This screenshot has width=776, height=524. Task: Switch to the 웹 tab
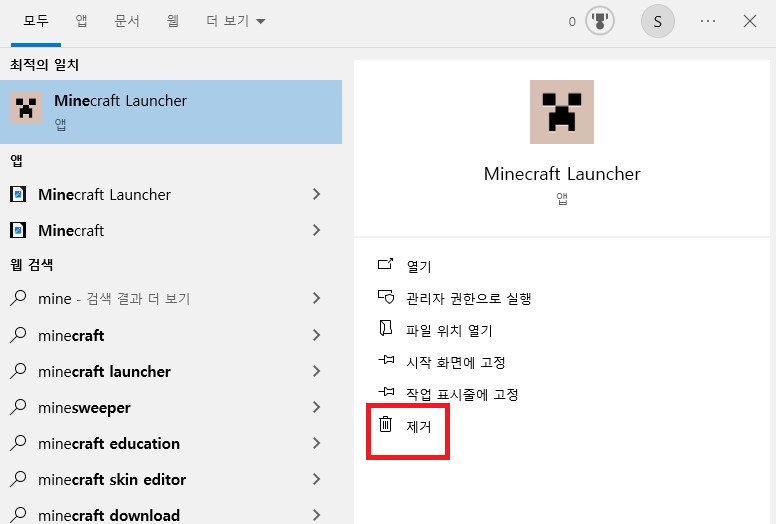(x=172, y=21)
